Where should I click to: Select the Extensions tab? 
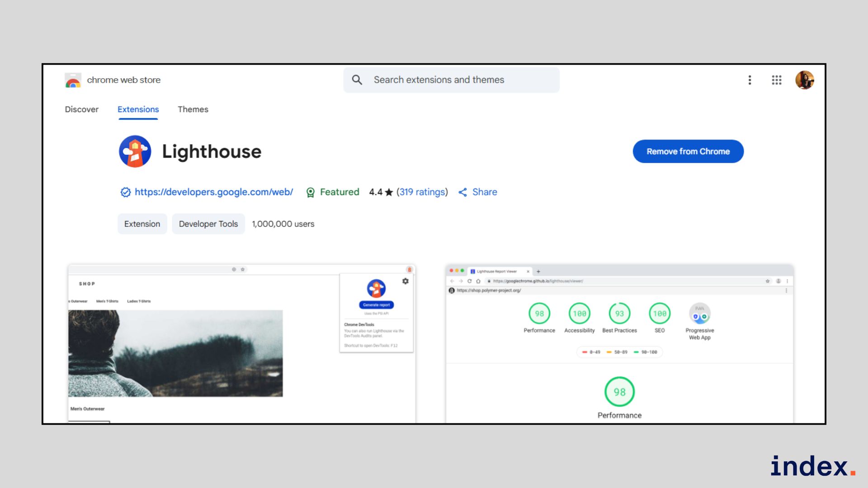coord(138,109)
